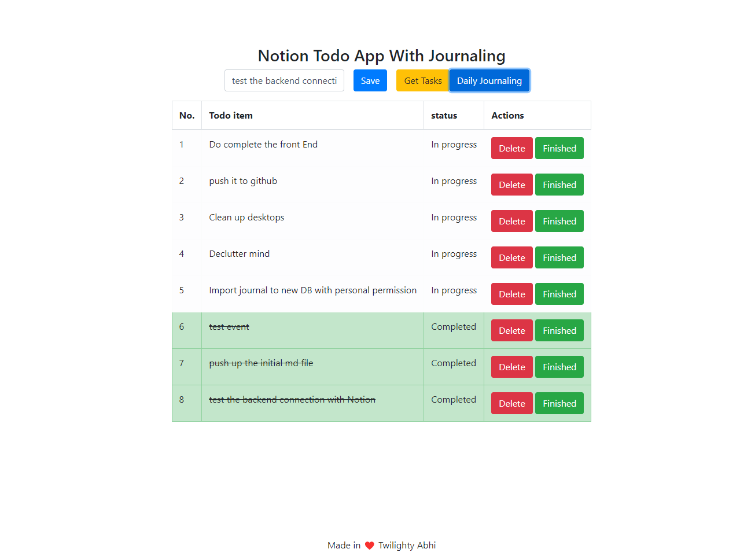Finish the 'Declutter mind' task
Image resolution: width=729 pixels, height=560 pixels.
(x=559, y=257)
